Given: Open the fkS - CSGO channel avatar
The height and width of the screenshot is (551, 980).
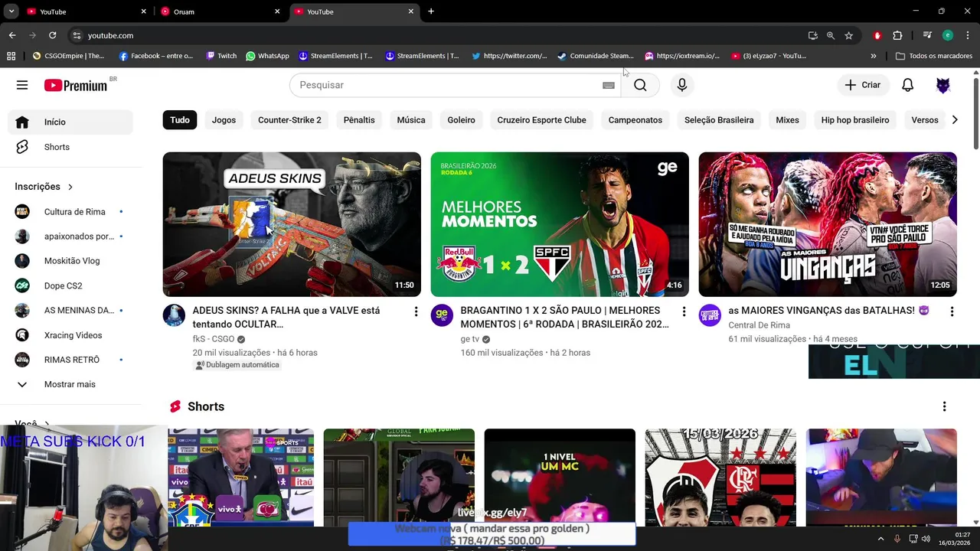Looking at the screenshot, I should point(174,315).
